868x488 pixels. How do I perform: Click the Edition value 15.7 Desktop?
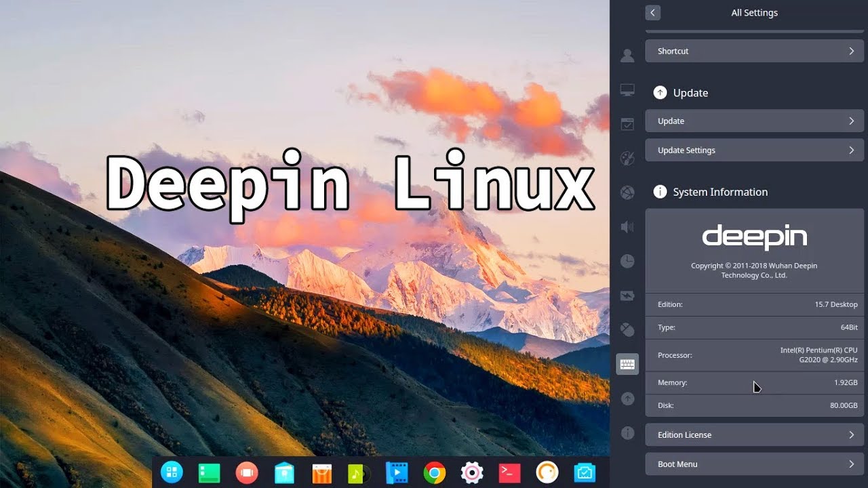pos(836,304)
